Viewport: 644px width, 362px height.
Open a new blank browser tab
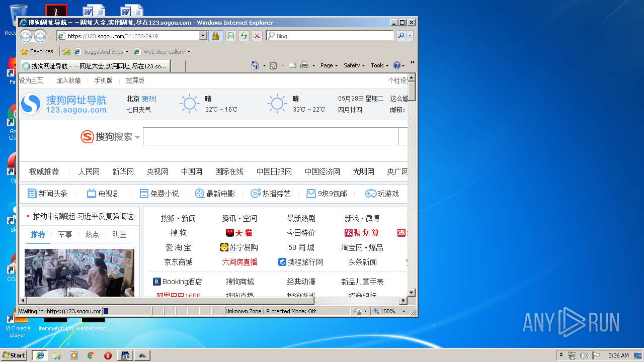pyautogui.click(x=178, y=66)
